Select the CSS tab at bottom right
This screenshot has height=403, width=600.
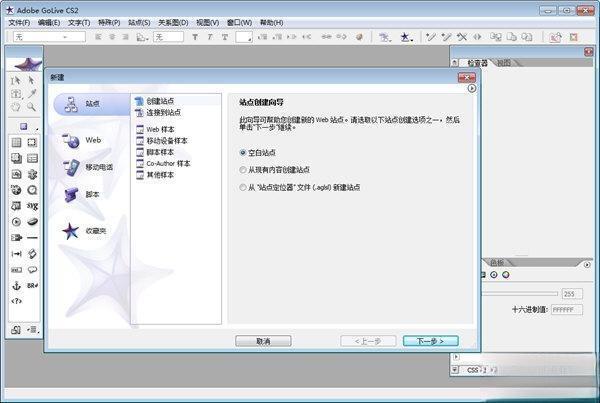click(x=473, y=370)
